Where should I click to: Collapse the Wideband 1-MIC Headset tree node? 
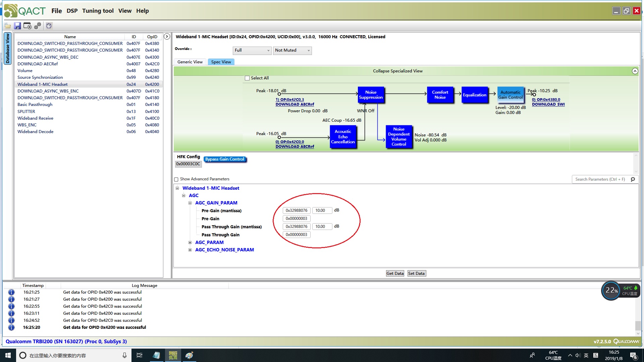pos(177,188)
